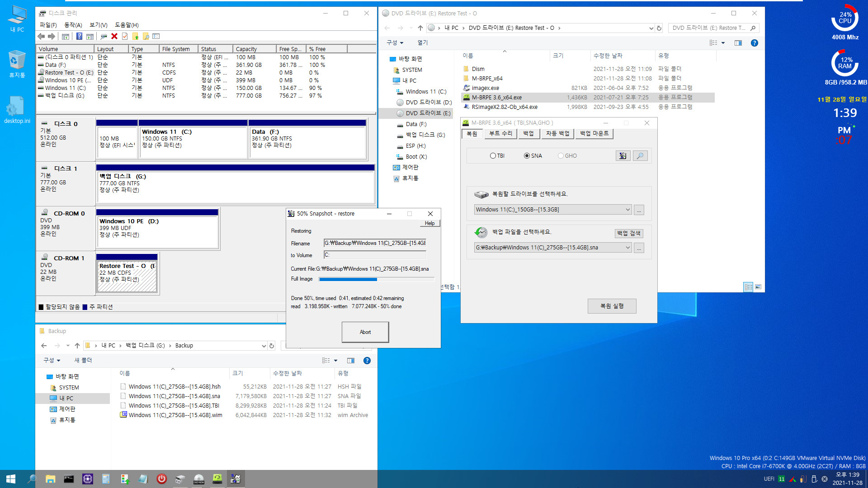Toggle preview pane icon in DVD drive Explorer
This screenshot has width=868, height=488.
click(738, 43)
